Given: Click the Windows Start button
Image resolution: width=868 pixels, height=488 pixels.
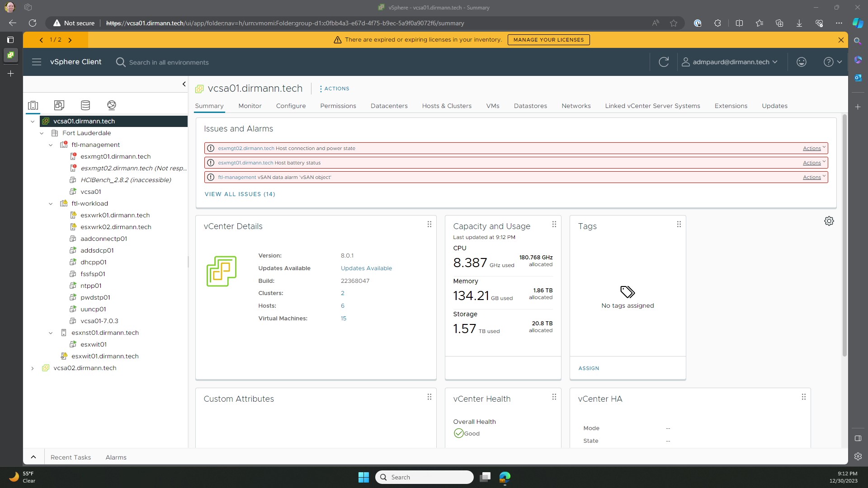Looking at the screenshot, I should (363, 477).
